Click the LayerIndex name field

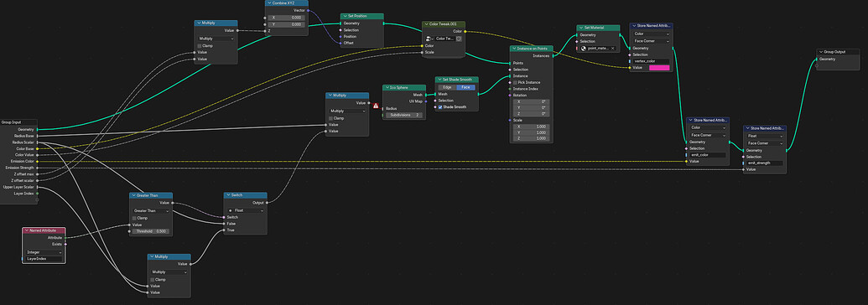pos(44,259)
